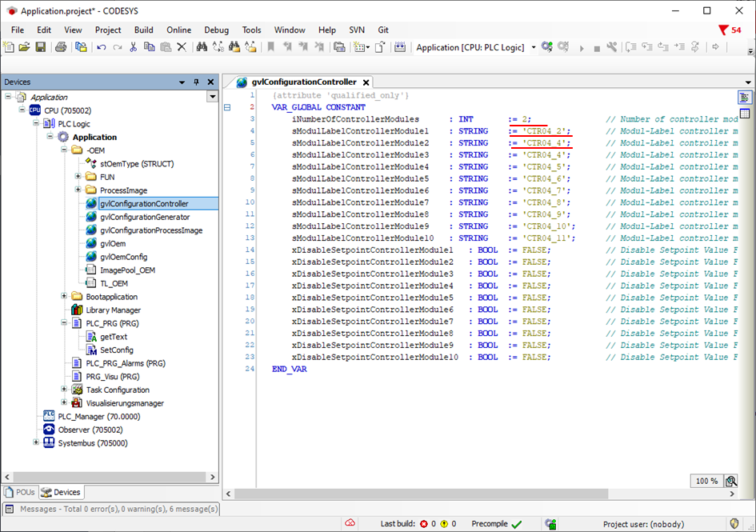Image resolution: width=756 pixels, height=532 pixels.
Task: Click the Print toolbar icon
Action: pos(61,47)
